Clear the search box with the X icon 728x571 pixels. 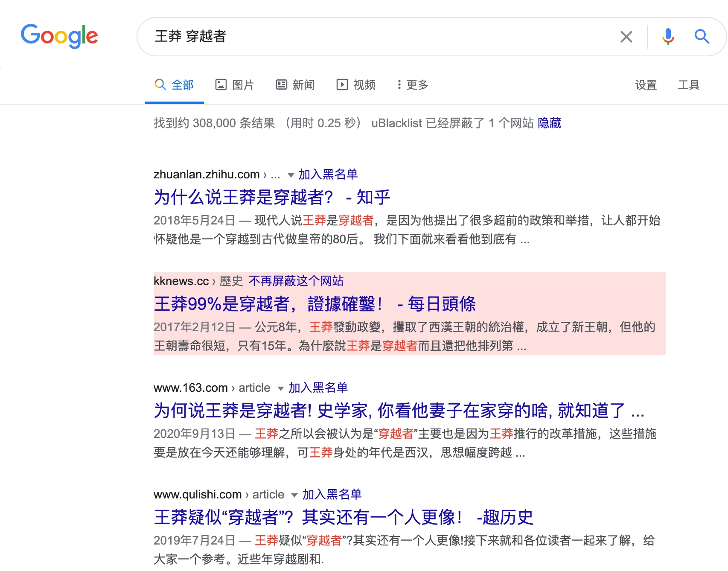(x=626, y=37)
